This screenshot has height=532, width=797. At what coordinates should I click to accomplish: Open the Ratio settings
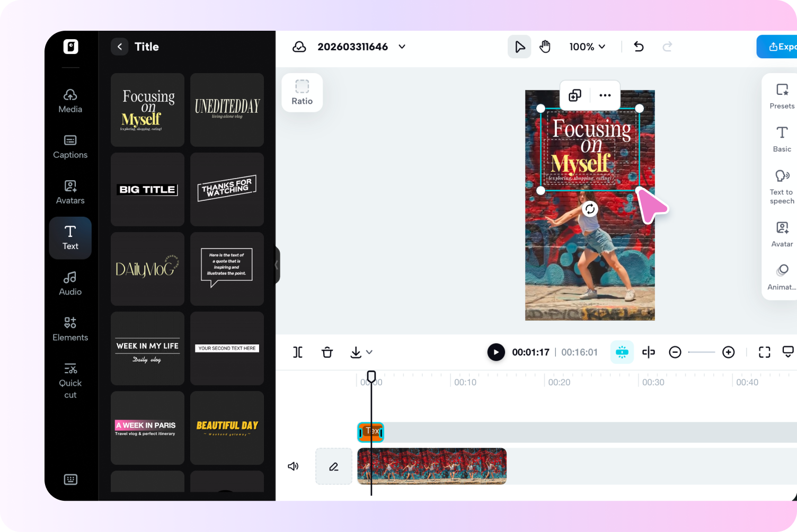pyautogui.click(x=302, y=92)
